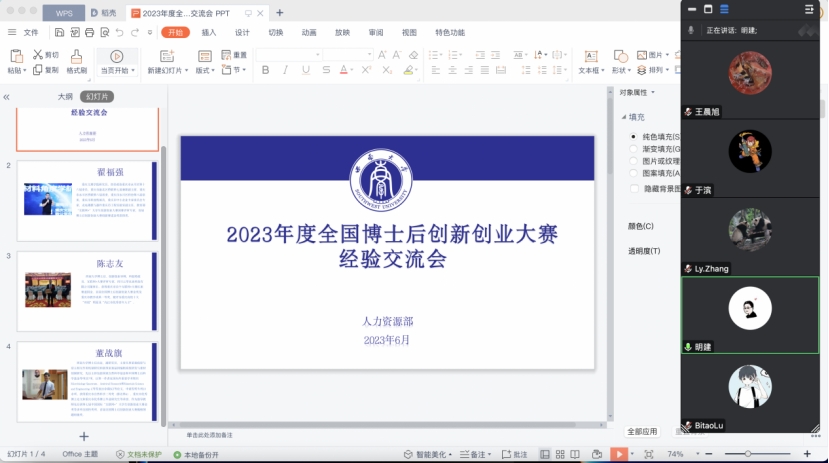
Task: Collapse the slide panel with double chevron
Action: coord(7,97)
